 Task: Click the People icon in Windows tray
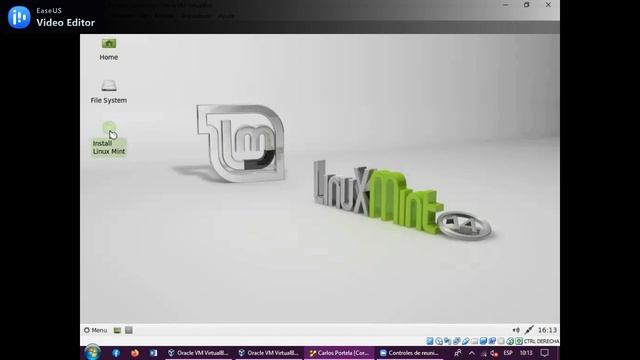(458, 353)
